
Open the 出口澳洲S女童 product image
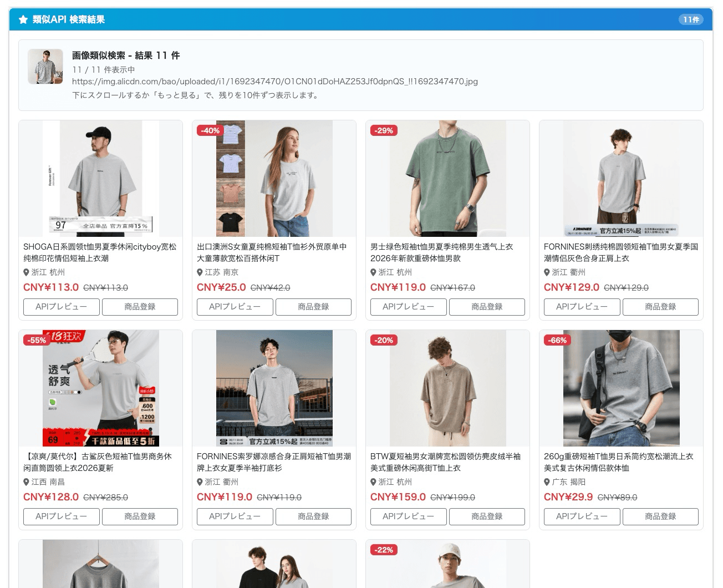(274, 179)
